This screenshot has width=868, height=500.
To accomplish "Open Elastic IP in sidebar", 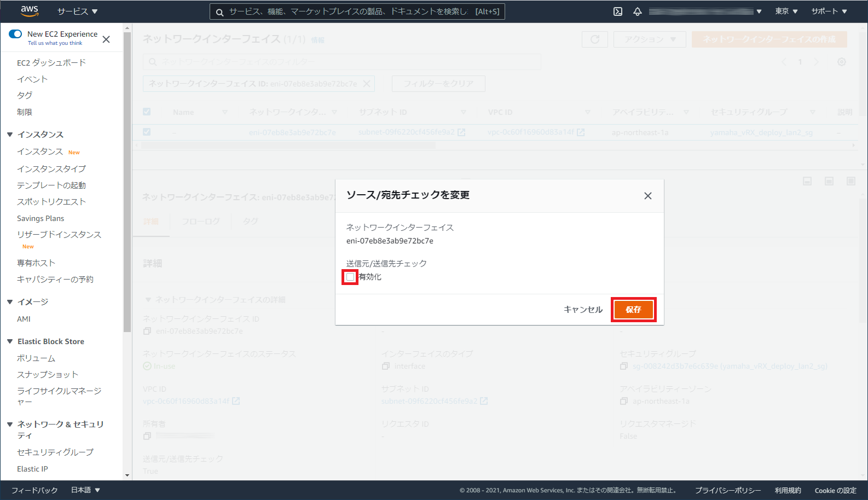I will pos(32,469).
